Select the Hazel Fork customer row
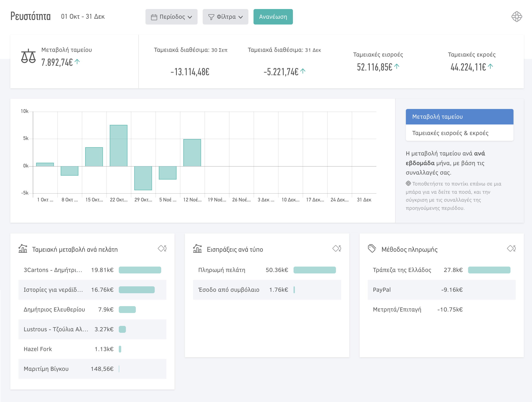The height and width of the screenshot is (402, 532). pos(92,349)
